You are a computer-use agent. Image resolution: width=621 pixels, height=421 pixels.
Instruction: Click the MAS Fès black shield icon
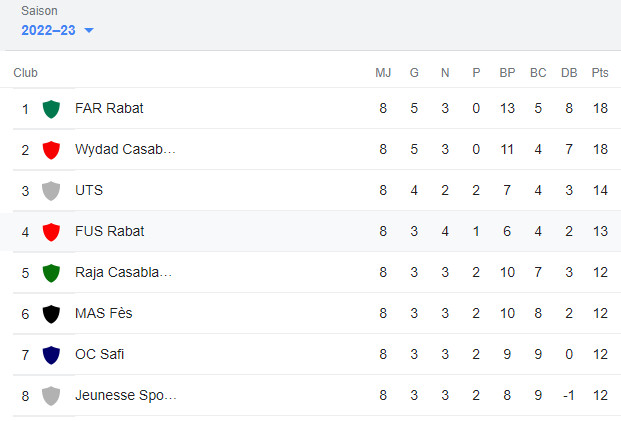(x=51, y=314)
